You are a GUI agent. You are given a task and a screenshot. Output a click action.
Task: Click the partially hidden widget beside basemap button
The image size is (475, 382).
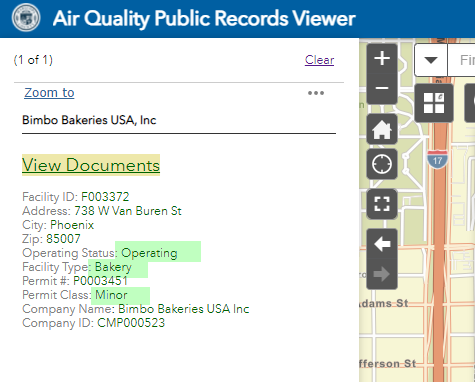click(470, 103)
